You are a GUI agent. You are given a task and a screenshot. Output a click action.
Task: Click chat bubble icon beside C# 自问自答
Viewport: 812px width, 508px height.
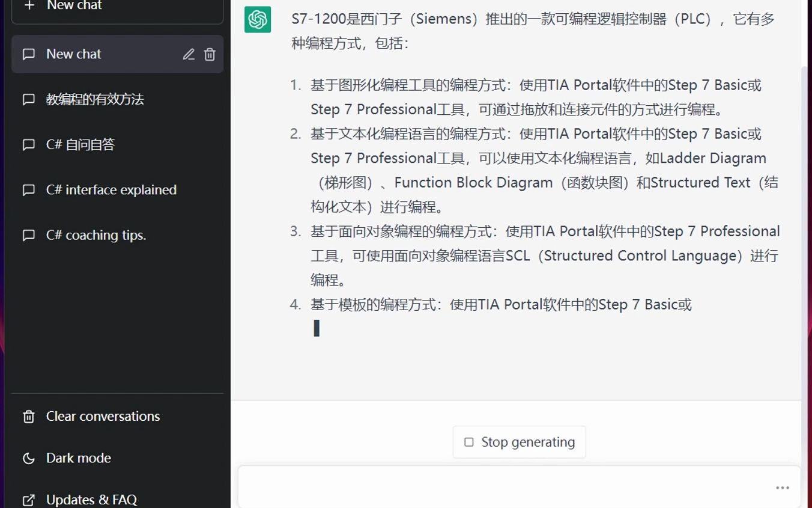point(28,145)
